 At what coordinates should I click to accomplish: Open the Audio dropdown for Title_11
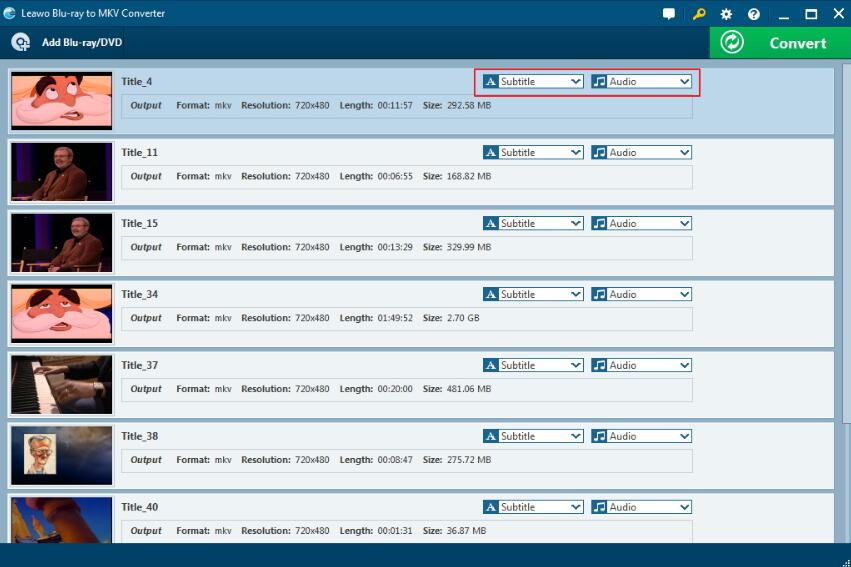tap(642, 152)
